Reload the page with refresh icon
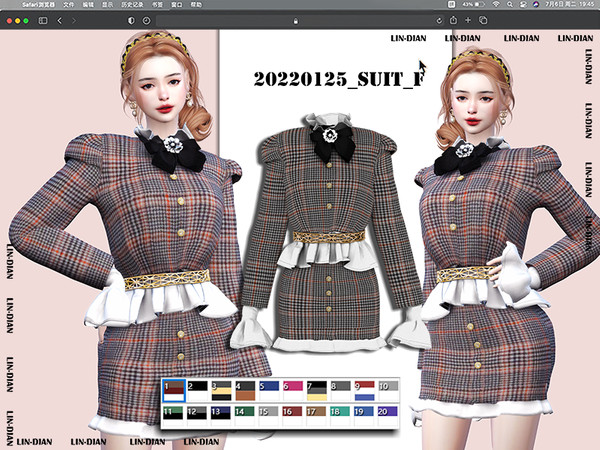 439,20
